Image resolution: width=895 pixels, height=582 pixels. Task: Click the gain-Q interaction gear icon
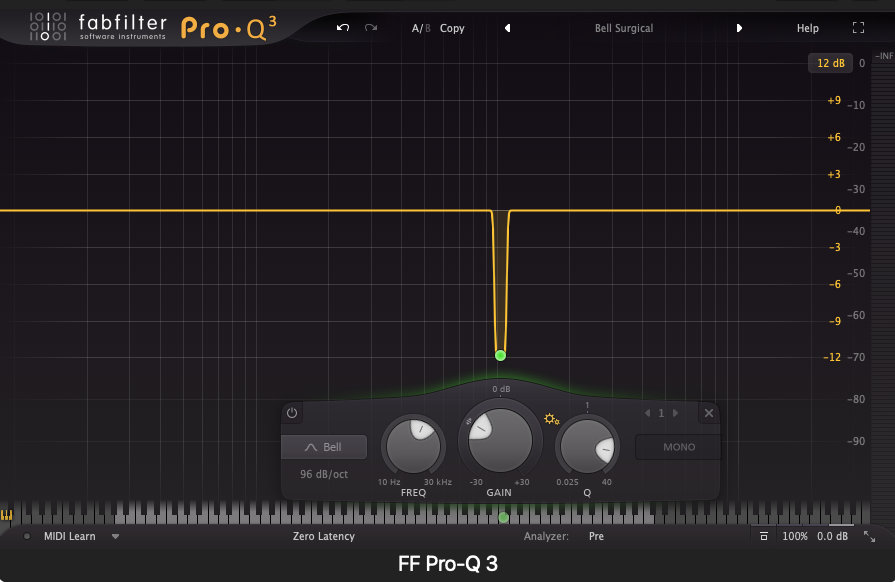coord(551,419)
